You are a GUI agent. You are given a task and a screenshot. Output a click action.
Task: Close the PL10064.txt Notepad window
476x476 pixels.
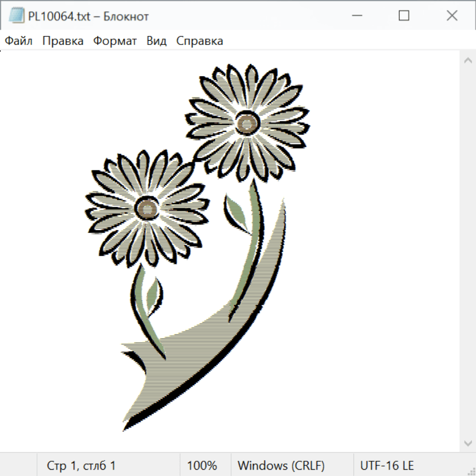pos(452,16)
